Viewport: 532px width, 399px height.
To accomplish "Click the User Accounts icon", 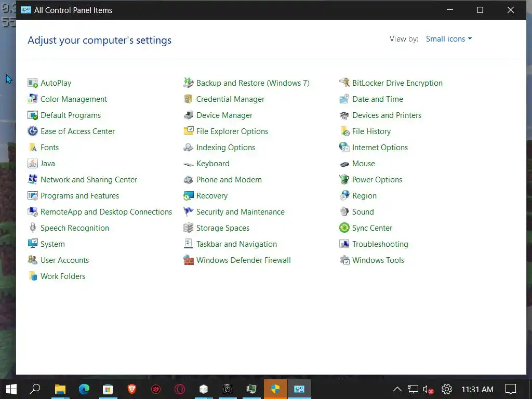I will point(33,260).
